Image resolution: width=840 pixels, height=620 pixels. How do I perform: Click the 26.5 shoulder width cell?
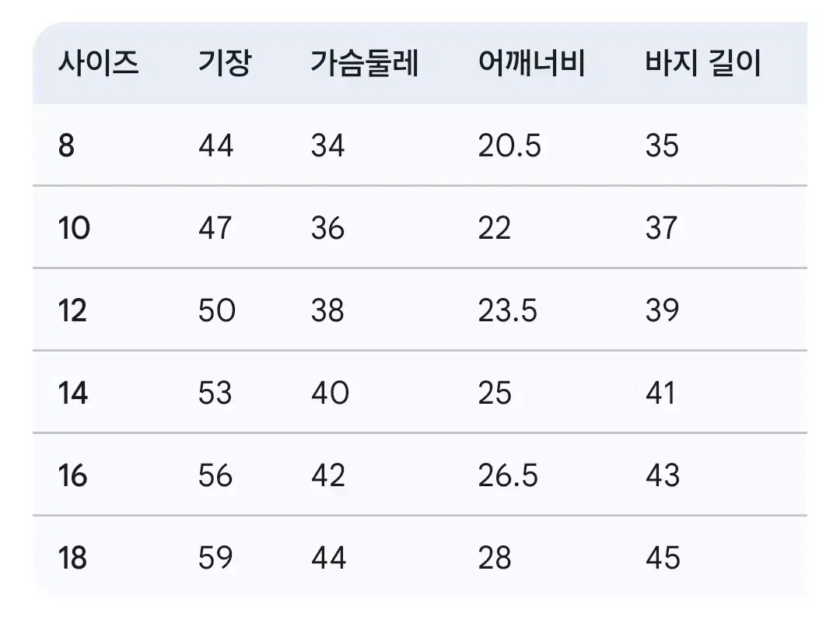(x=508, y=475)
